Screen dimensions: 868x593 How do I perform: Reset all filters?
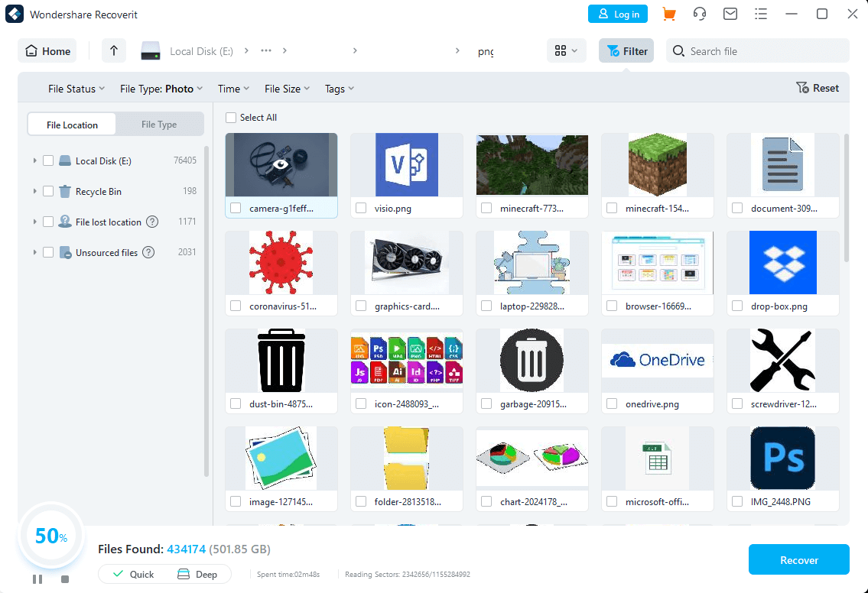(818, 88)
